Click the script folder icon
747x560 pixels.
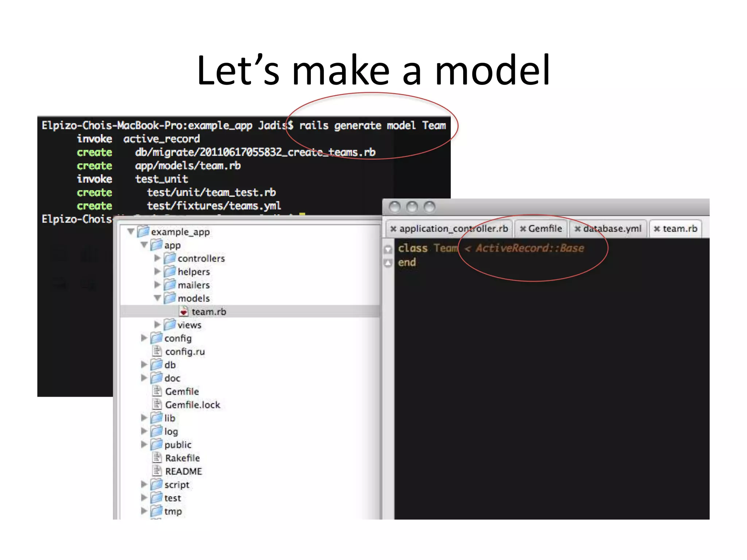(156, 484)
